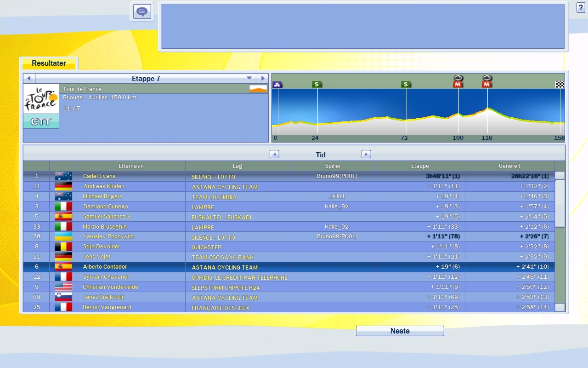This screenshot has height=368, width=588.
Task: Select rider name Samuel Sánchez G
Action: (x=107, y=217)
